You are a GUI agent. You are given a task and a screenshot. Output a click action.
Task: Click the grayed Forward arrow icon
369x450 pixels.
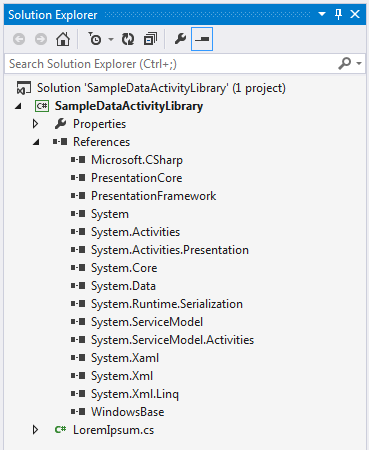(x=41, y=39)
